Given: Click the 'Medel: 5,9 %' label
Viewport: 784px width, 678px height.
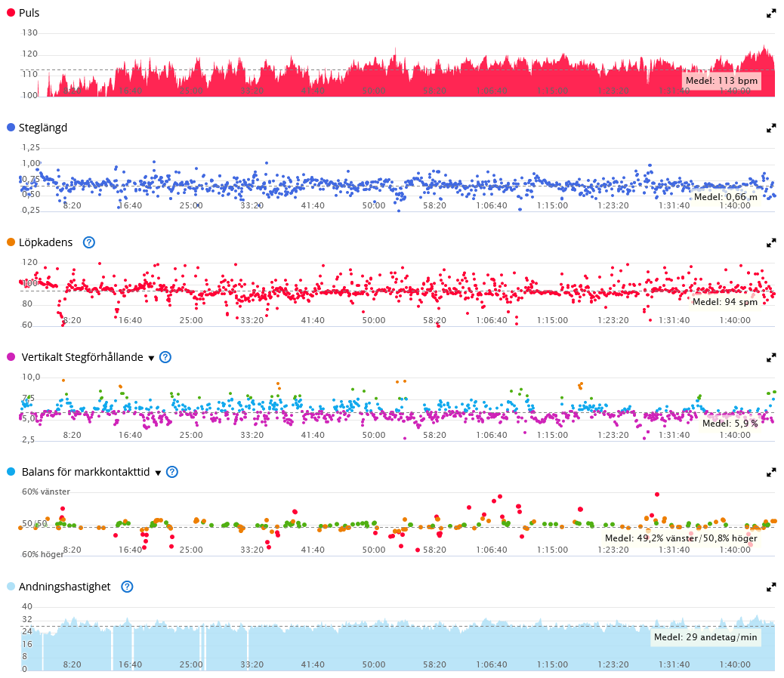Looking at the screenshot, I should click(730, 424).
